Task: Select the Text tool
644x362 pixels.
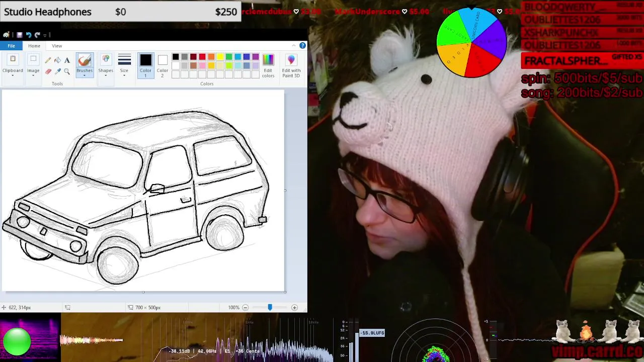Action: coord(67,60)
